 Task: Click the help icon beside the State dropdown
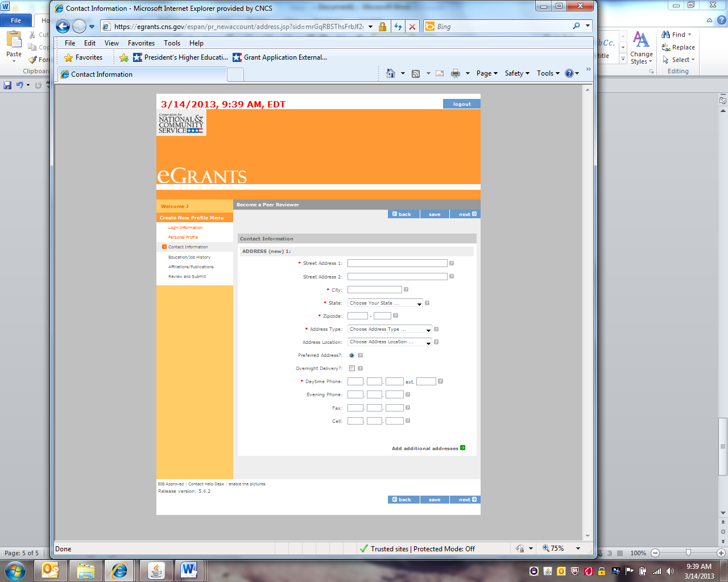[427, 303]
